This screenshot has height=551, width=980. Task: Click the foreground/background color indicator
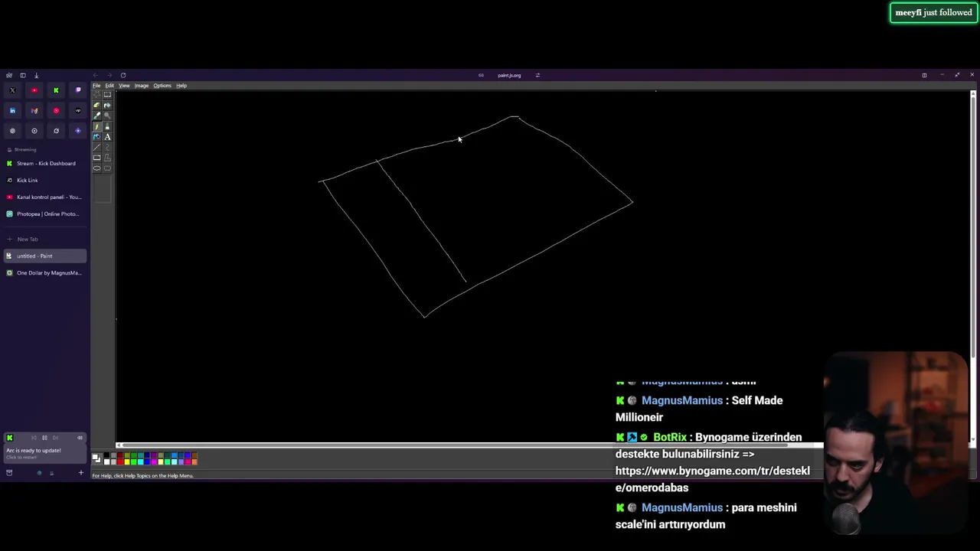click(x=96, y=458)
